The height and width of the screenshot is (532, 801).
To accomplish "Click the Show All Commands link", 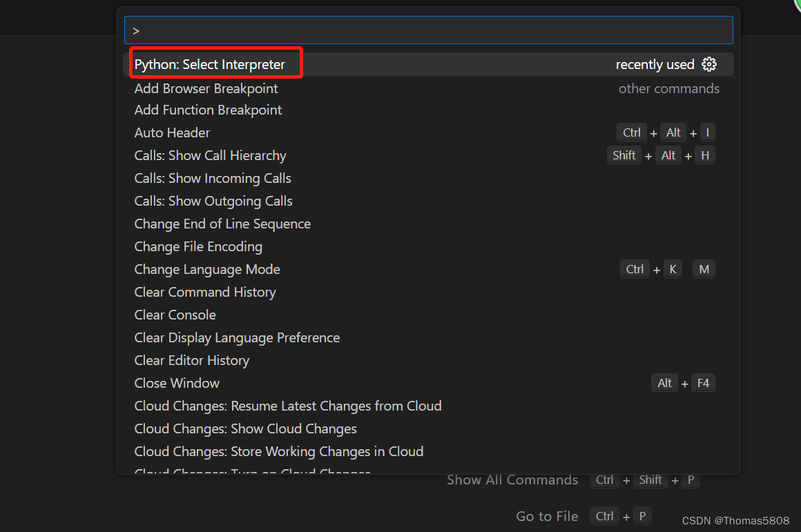I will [x=512, y=480].
